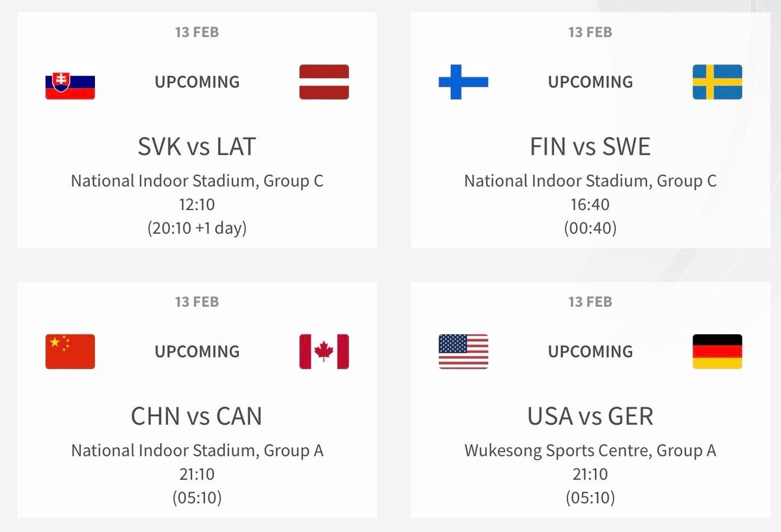Click UPCOMING status in FIN-SWE card
Screen dimensions: 781x532
click(590, 82)
